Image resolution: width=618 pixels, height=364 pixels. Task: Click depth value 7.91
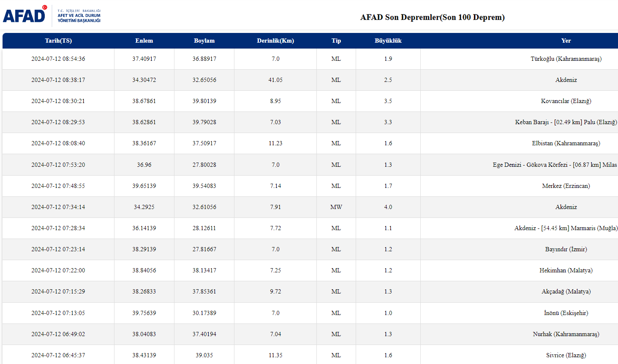click(x=275, y=207)
